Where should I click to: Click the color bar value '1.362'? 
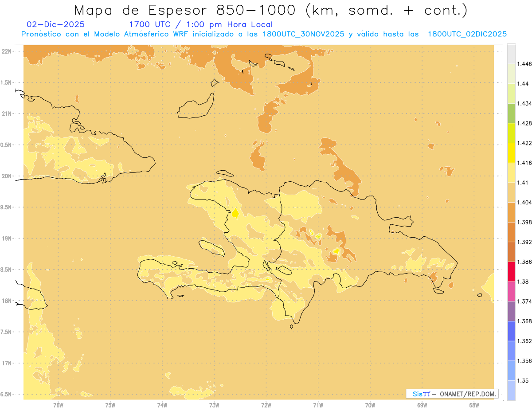(x=524, y=341)
